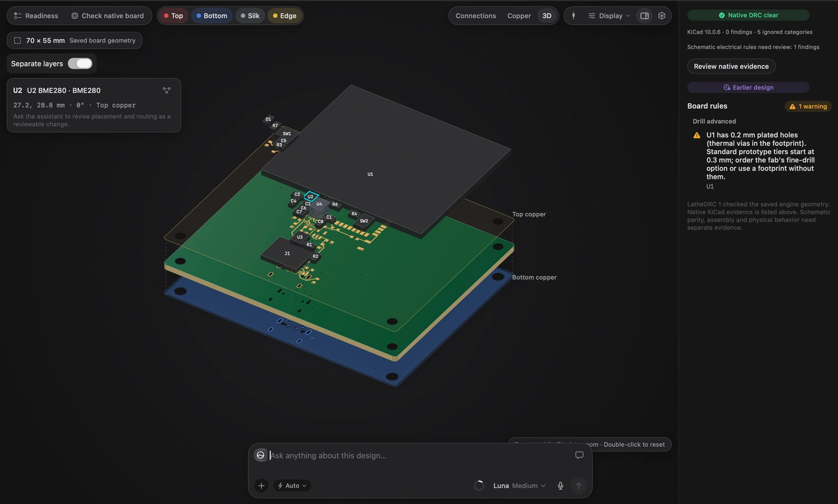Toggle the Bottom layer visibility
This screenshot has width=838, height=504.
[212, 16]
